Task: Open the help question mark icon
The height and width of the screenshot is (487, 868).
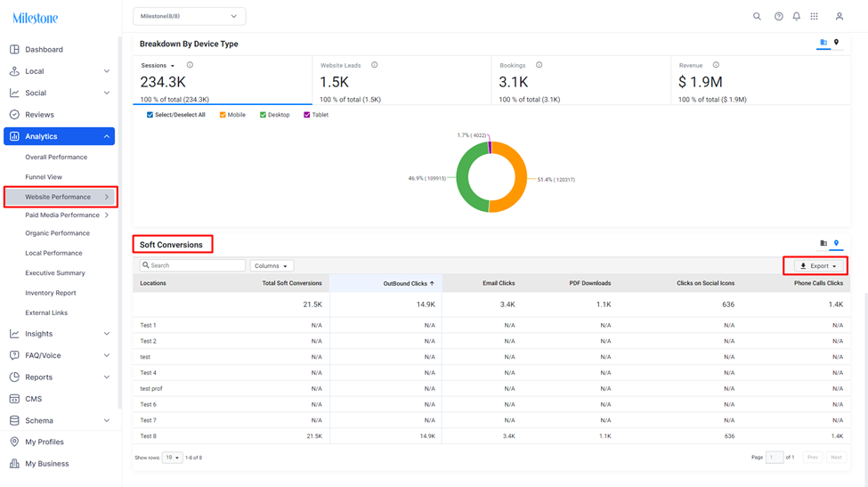Action: 778,17
